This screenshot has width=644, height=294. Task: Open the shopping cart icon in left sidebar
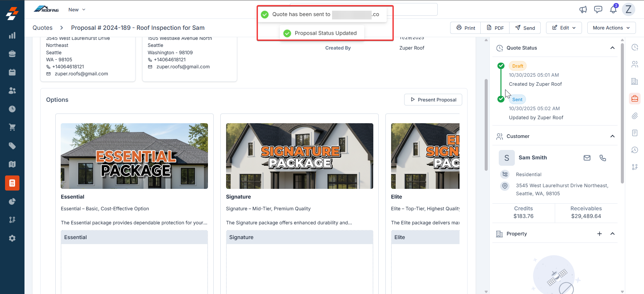[x=12, y=128]
